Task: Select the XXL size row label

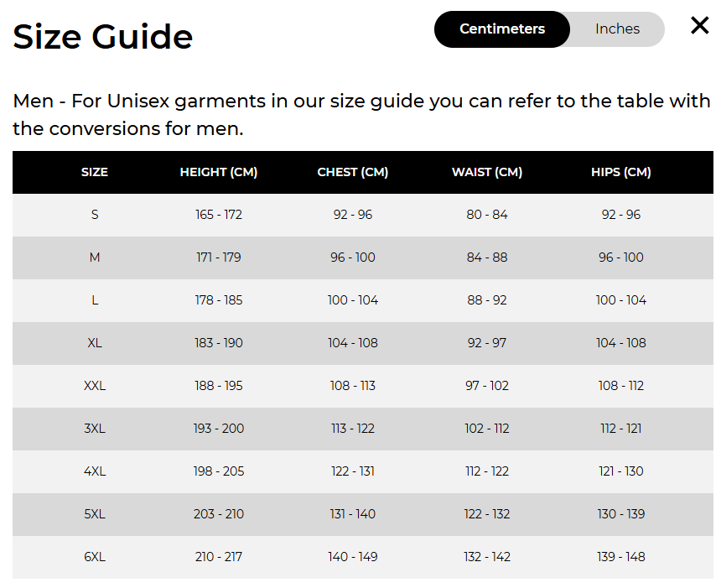Action: (x=95, y=386)
